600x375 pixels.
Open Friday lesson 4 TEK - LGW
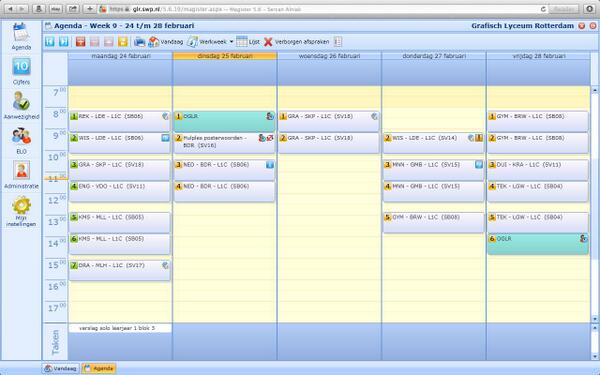(x=538, y=191)
